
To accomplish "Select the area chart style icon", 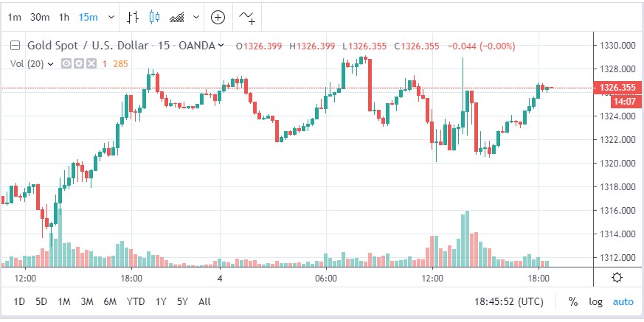I will [177, 18].
